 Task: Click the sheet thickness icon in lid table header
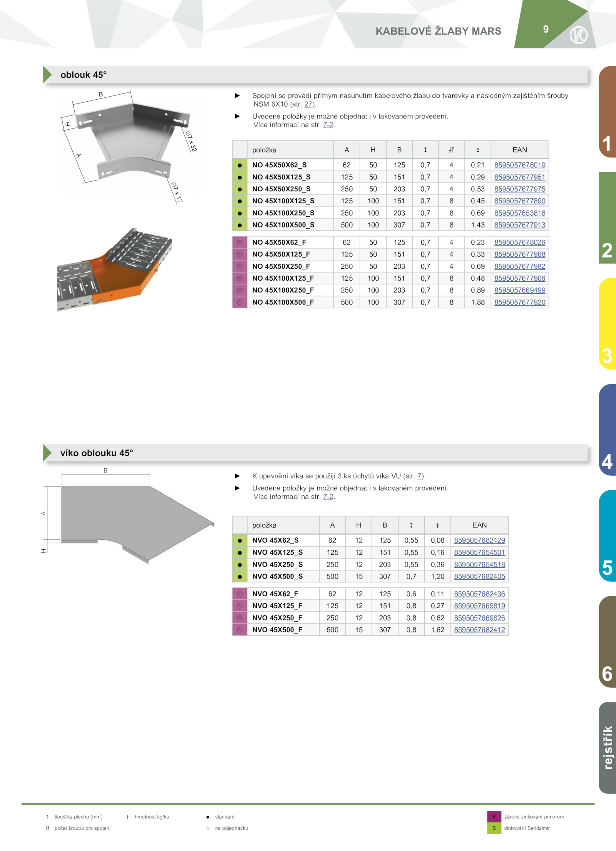click(411, 525)
